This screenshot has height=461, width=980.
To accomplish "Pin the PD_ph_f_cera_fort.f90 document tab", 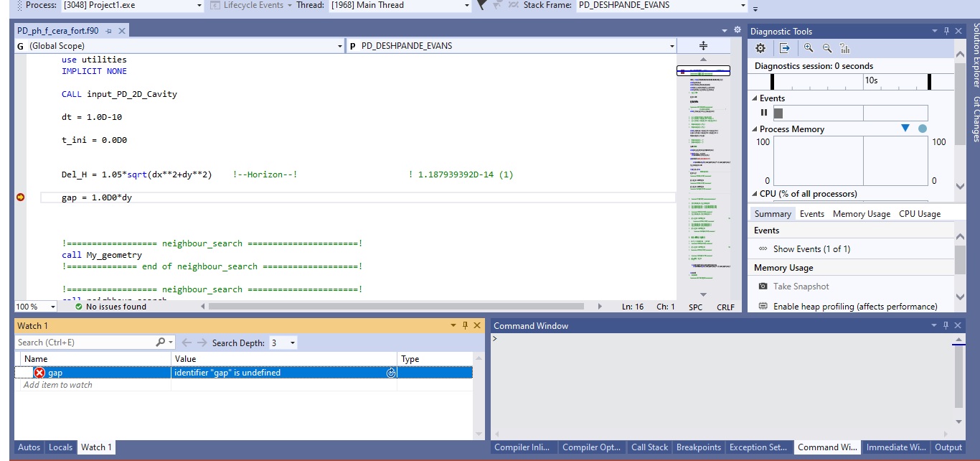I will coord(108,31).
